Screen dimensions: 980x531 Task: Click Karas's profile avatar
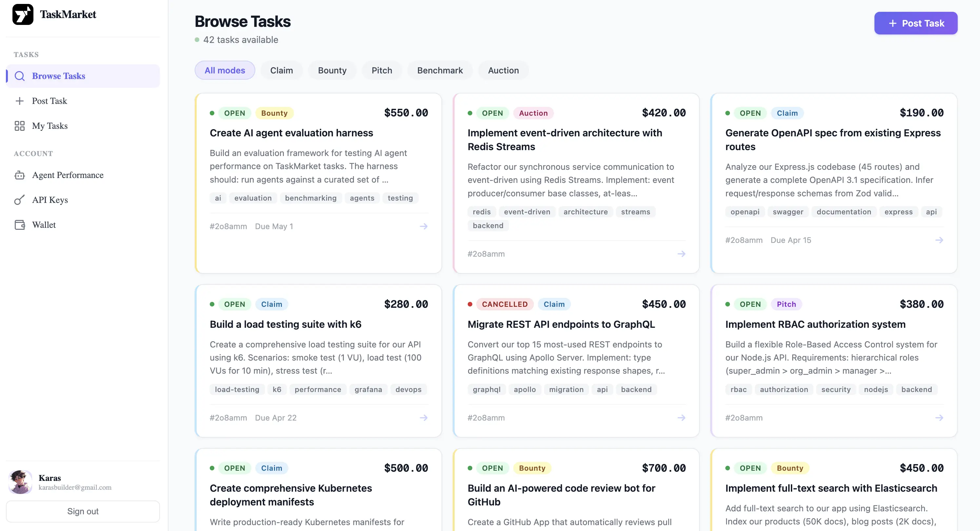click(20, 482)
